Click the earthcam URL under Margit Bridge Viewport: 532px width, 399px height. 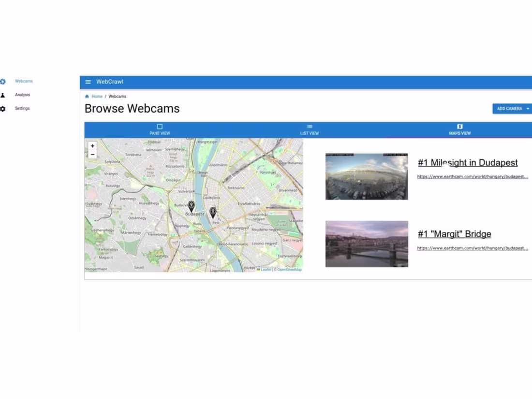point(473,247)
